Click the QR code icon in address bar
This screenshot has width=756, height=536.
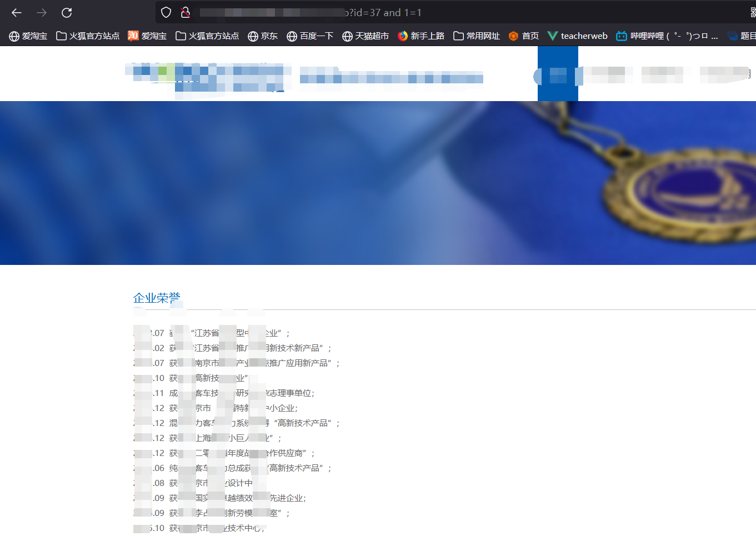click(753, 12)
